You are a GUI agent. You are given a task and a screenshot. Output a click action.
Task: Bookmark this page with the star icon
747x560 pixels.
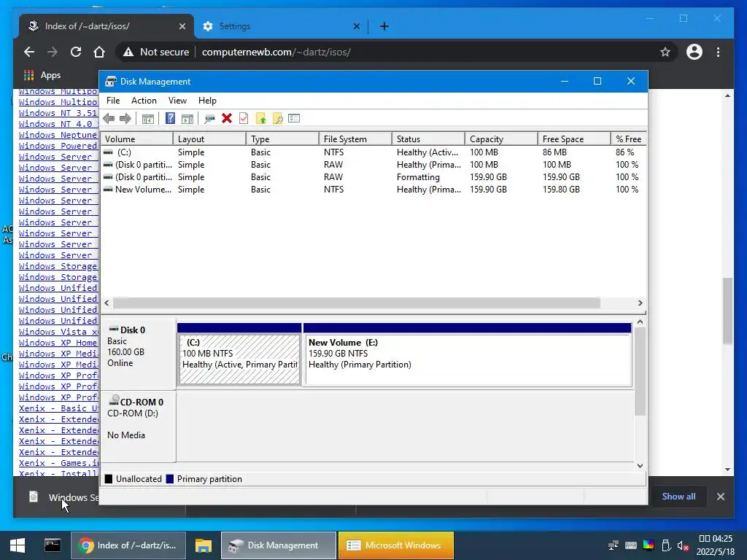click(665, 52)
